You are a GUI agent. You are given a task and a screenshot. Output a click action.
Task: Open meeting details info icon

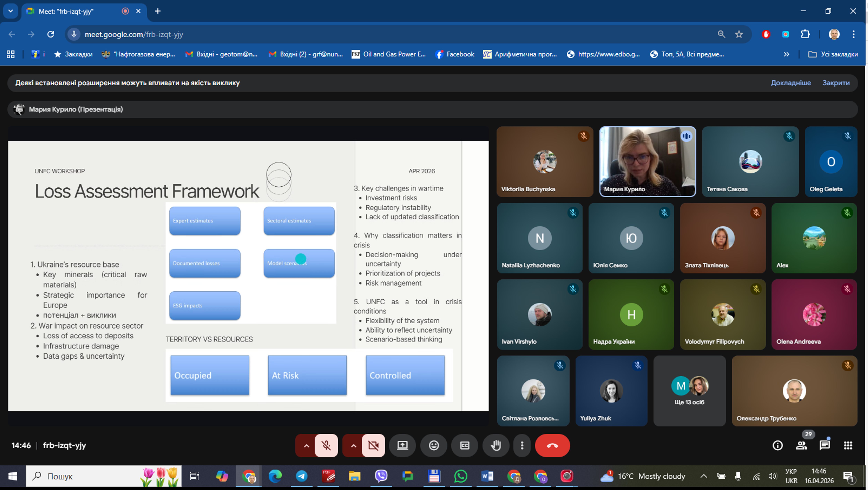777,445
